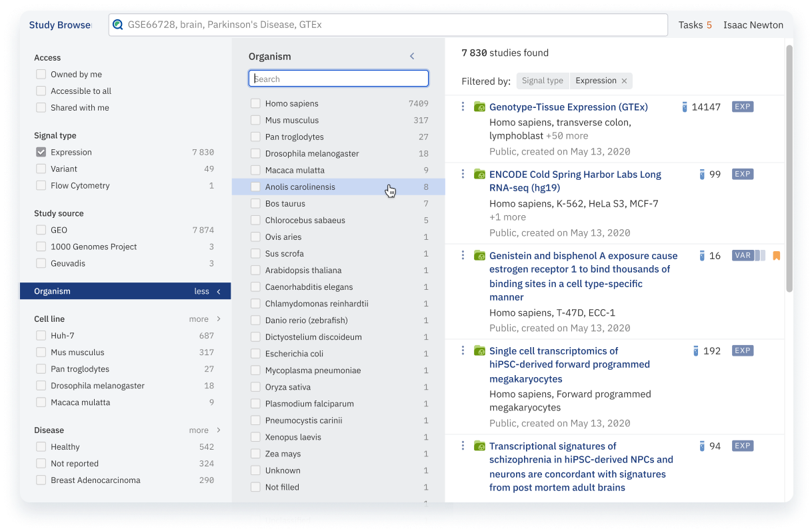Viewport: 812px width, 531px height.
Task: Uncheck the Expression signal type checkbox
Action: point(41,153)
